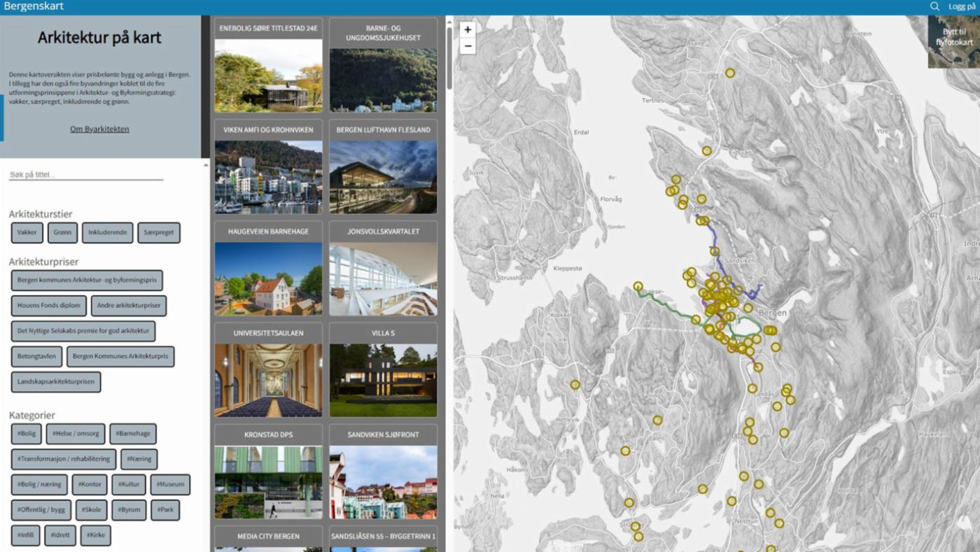Viewport: 980px width, 552px height.
Task: Click the map marker near Eidsvåg
Action: [707, 150]
